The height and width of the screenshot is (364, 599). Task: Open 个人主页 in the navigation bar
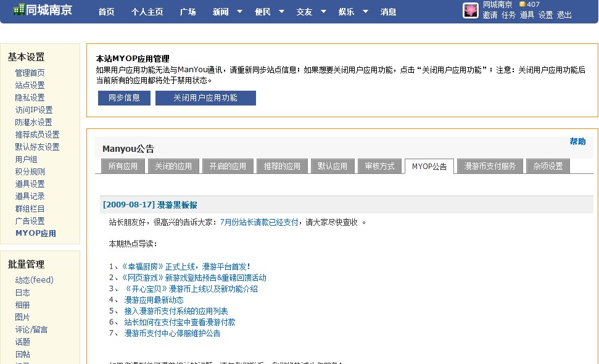pyautogui.click(x=147, y=12)
